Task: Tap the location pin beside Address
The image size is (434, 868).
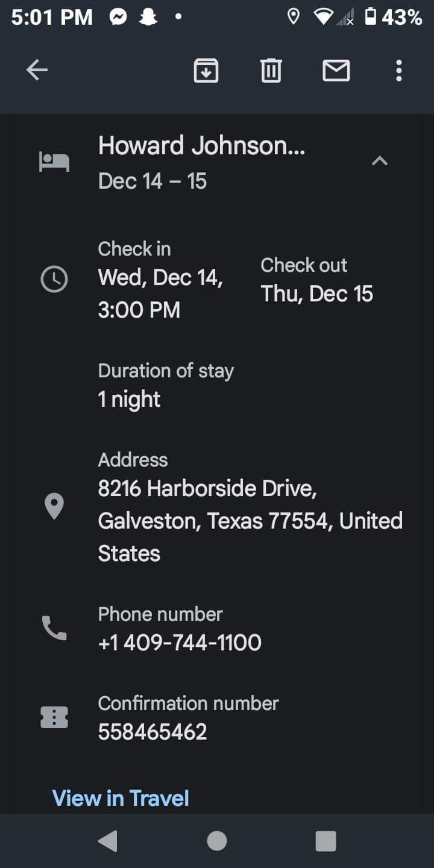Action: pos(54,506)
